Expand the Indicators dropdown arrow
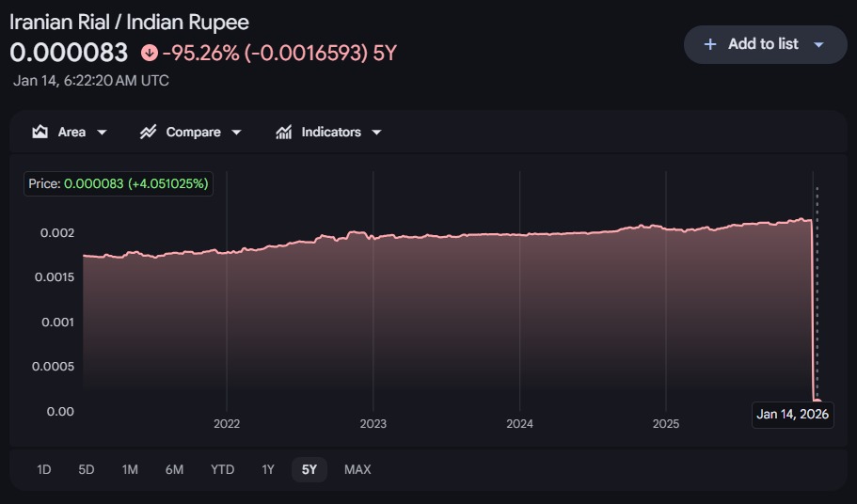This screenshot has height=504, width=857. pos(376,133)
